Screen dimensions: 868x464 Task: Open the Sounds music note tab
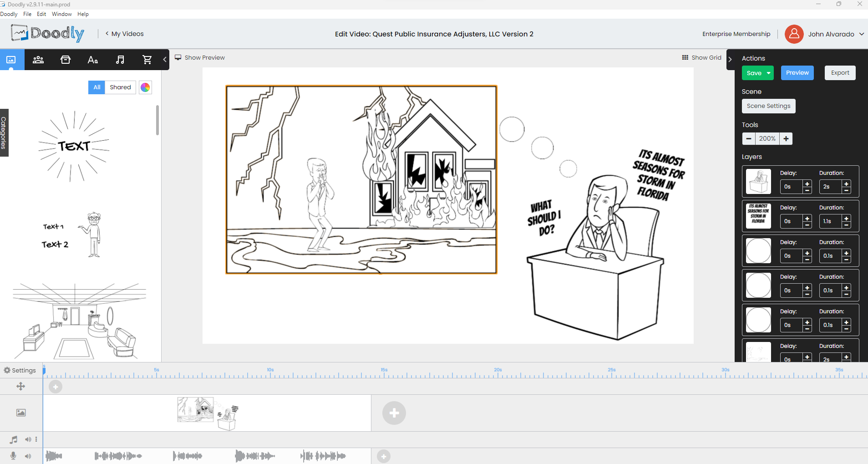[120, 60]
